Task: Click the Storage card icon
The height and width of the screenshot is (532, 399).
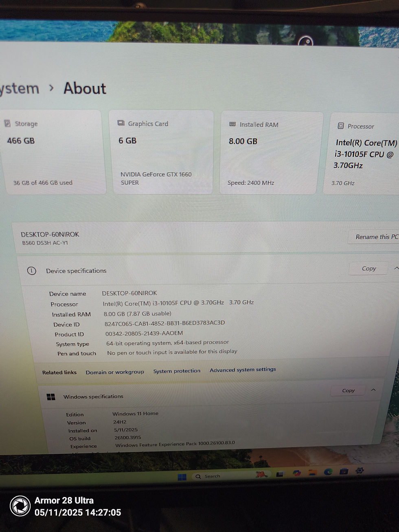Action: pos(7,123)
